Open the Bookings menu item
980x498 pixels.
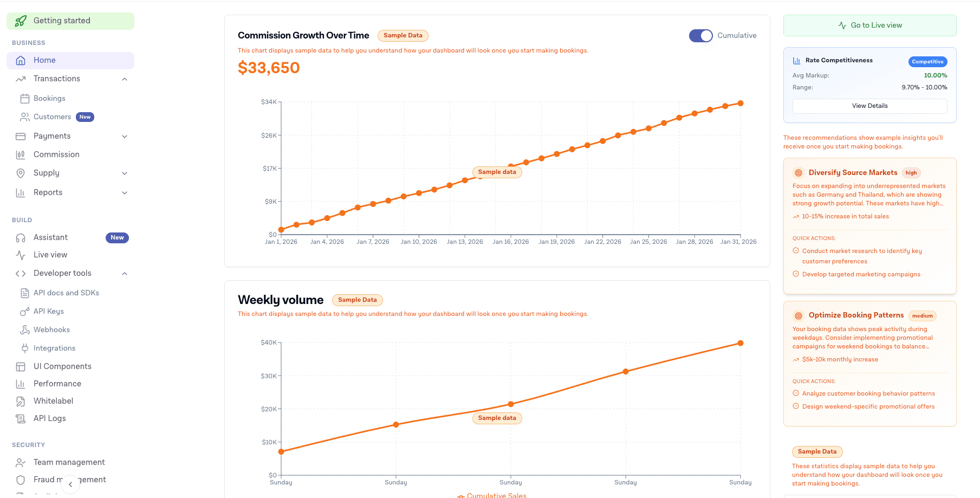click(x=49, y=99)
